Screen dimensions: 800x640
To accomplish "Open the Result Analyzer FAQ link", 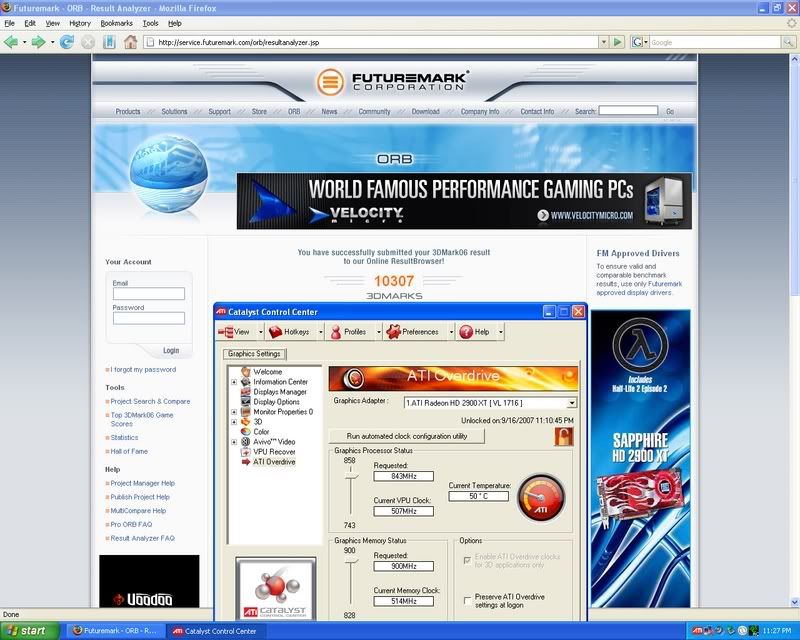I will click(142, 538).
